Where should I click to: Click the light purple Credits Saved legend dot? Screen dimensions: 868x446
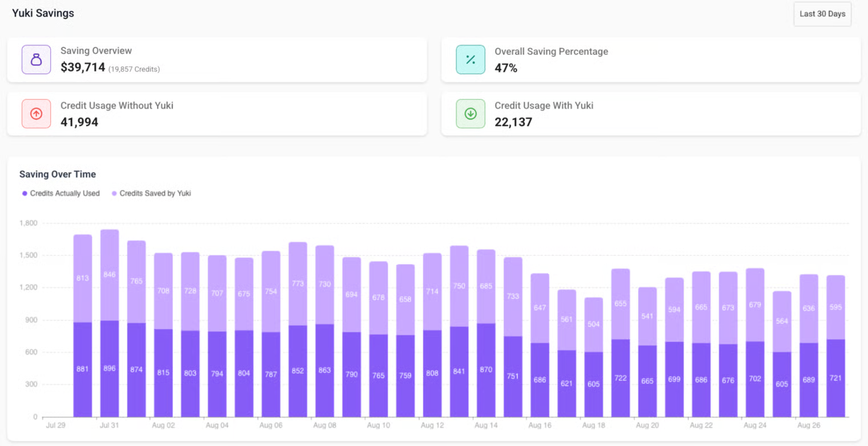tap(114, 194)
